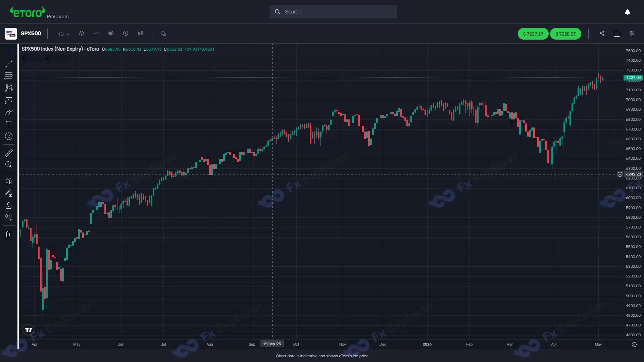Open the notifications bell
Screen dimensions: 644x362
pos(628,12)
